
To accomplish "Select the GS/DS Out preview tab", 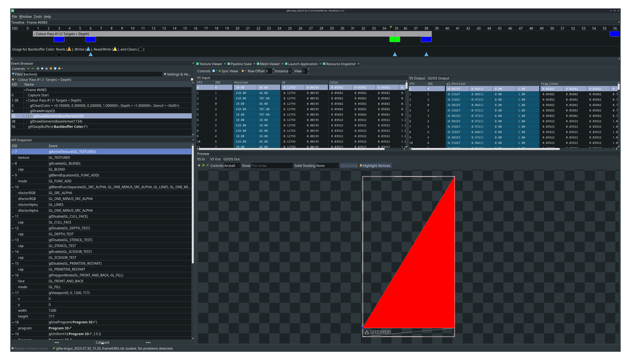I will click(231, 159).
